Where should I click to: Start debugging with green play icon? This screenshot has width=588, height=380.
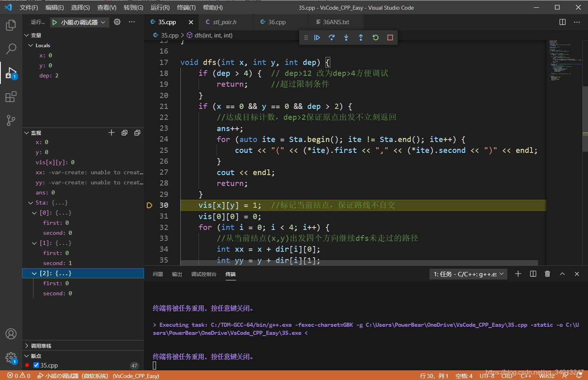click(54, 22)
